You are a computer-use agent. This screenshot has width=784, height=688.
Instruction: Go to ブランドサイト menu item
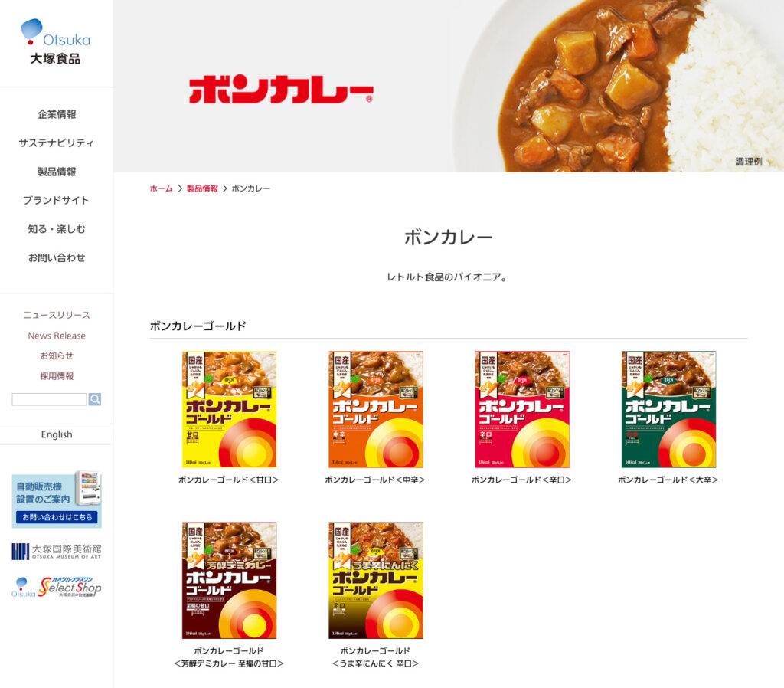tap(57, 200)
